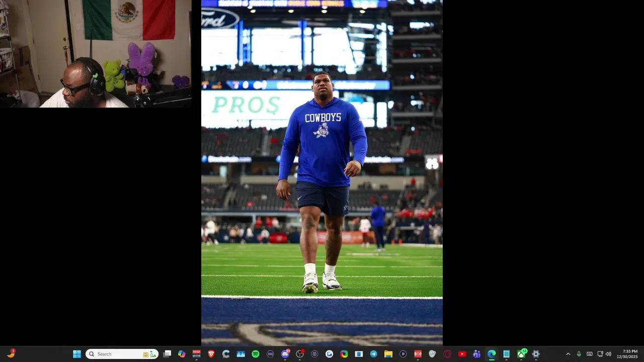
Task: Open Microsoft Teams from the taskbar
Action: click(476, 354)
